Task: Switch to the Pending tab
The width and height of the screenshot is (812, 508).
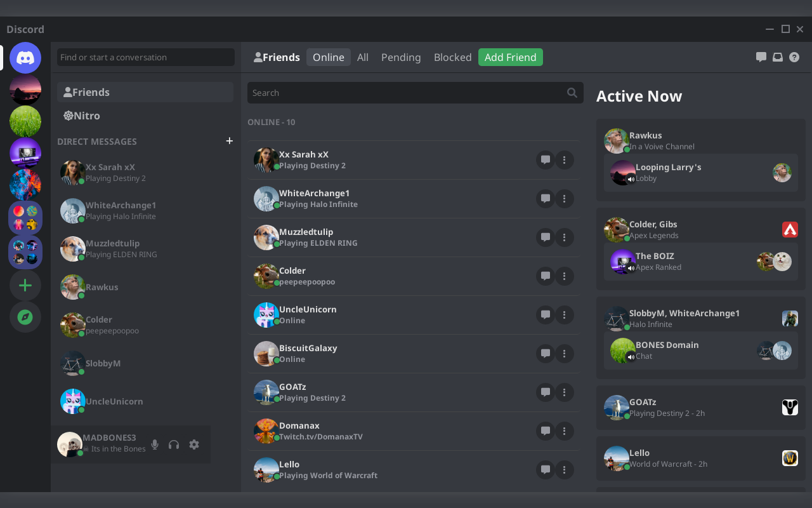Action: coord(401,57)
